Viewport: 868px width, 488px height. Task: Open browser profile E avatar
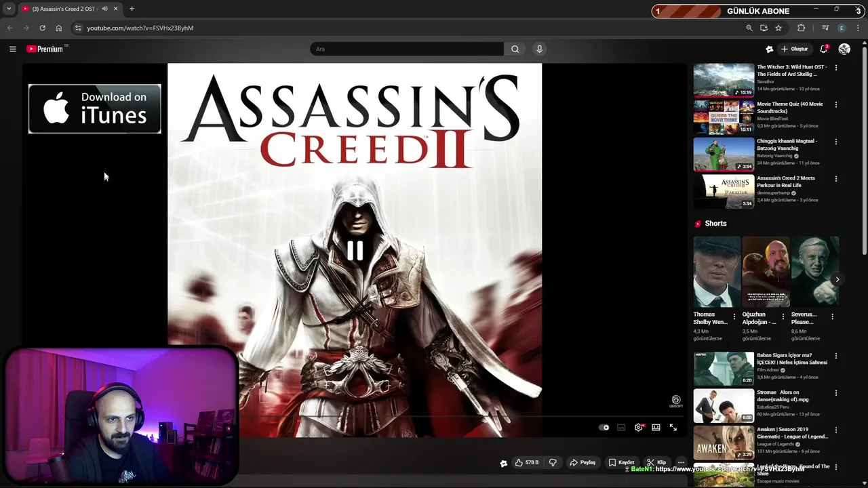(842, 28)
